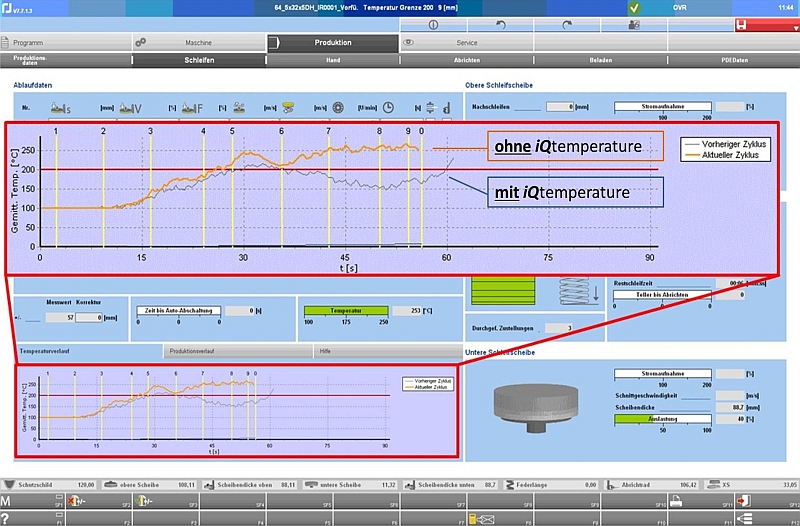Click the untere Scheibe status entry
Image resolution: width=800 pixels, height=526 pixels.
[350, 485]
